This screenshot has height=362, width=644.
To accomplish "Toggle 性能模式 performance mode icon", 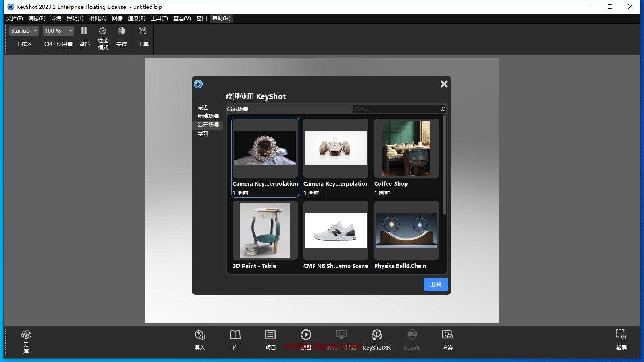I will click(x=103, y=31).
